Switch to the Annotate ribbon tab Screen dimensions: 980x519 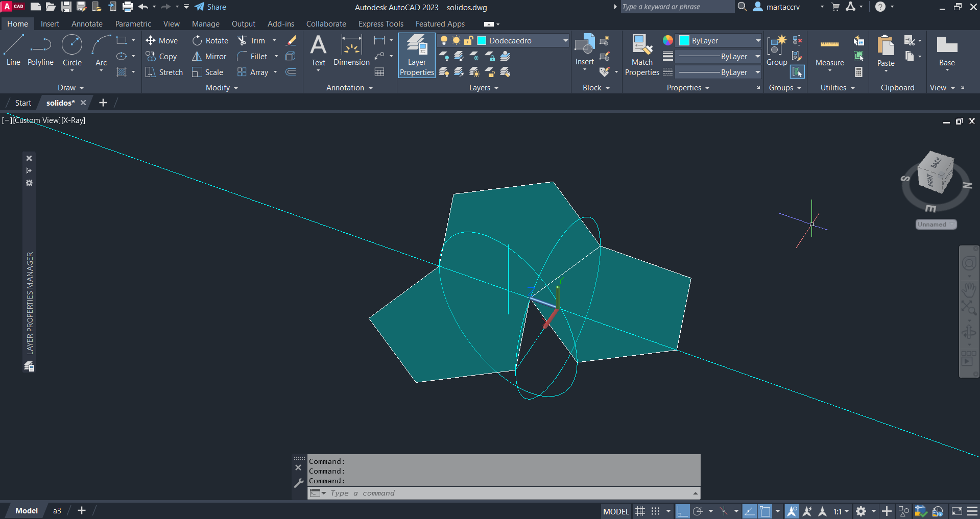[87, 24]
